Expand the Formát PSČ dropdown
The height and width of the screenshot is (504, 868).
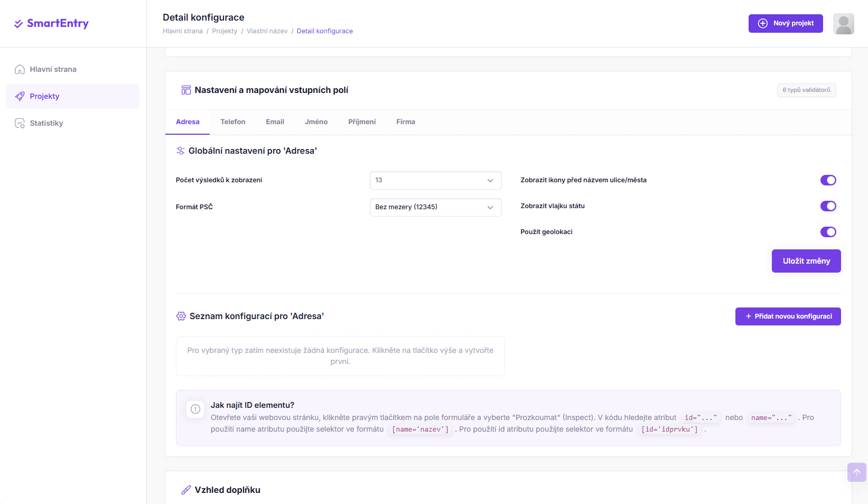coord(435,207)
